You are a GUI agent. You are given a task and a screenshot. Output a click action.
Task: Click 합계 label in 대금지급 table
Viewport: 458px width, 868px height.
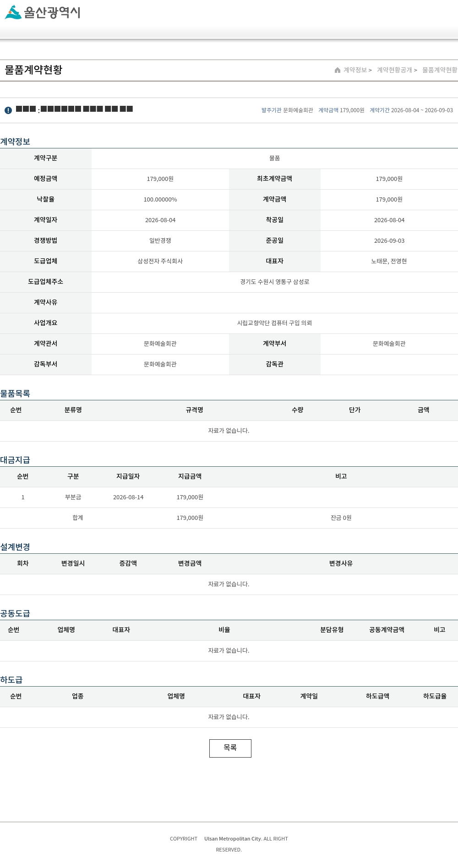pyautogui.click(x=78, y=518)
